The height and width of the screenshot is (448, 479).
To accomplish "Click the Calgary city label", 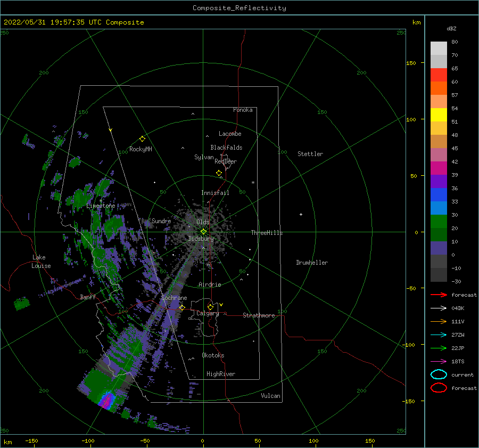I will coord(208,313).
